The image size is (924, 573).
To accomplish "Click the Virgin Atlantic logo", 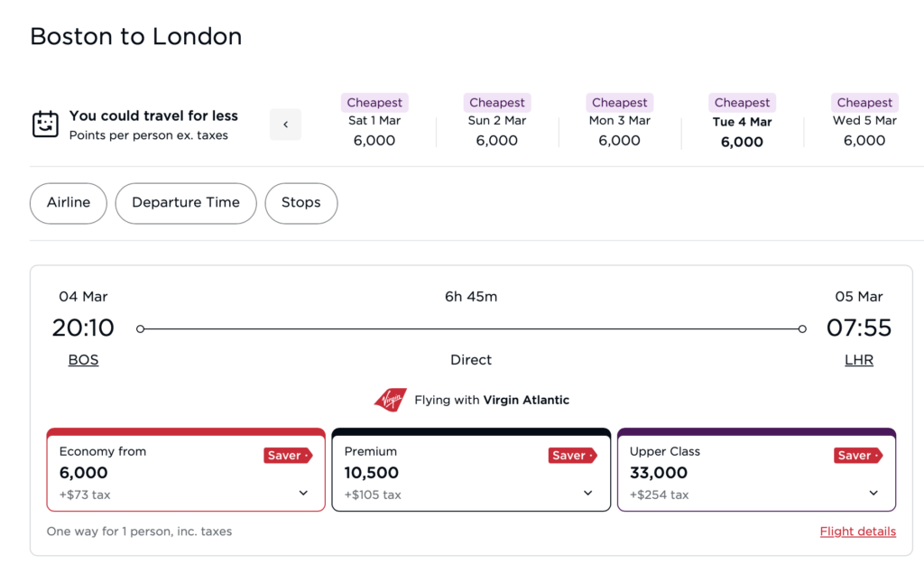I will [x=391, y=400].
